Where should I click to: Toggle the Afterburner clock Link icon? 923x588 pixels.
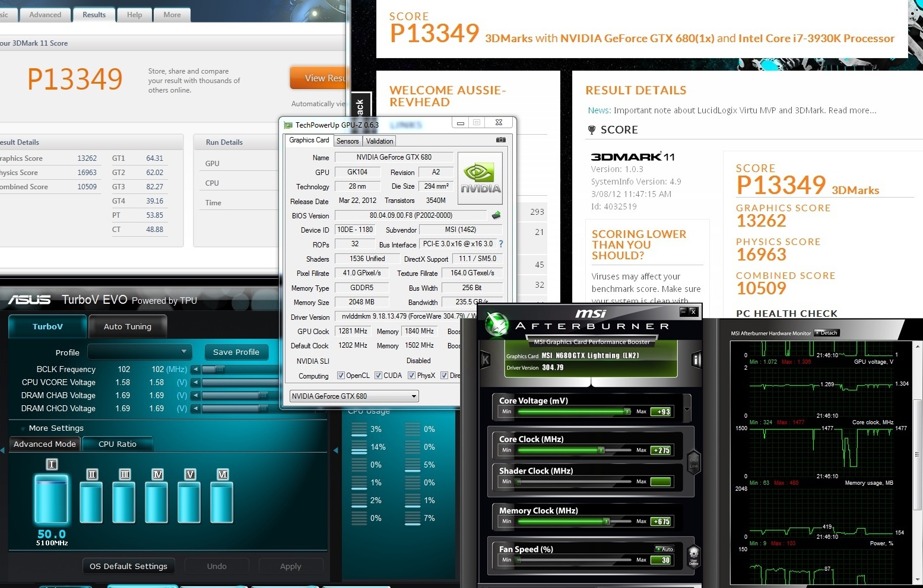point(693,463)
